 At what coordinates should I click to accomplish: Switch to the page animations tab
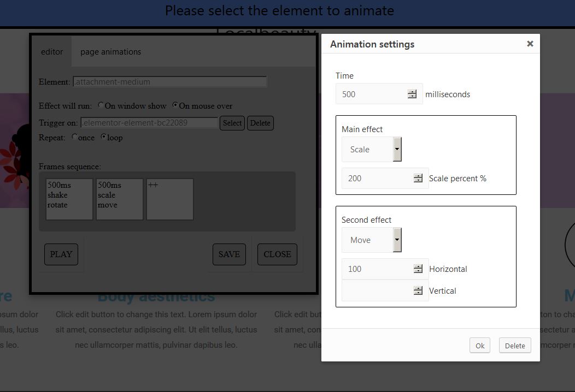111,52
